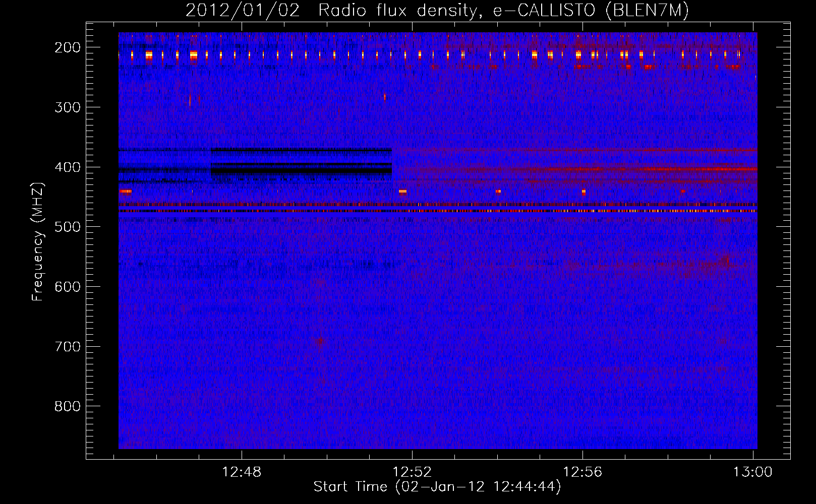Click the 12:52 time tick label

pos(412,472)
